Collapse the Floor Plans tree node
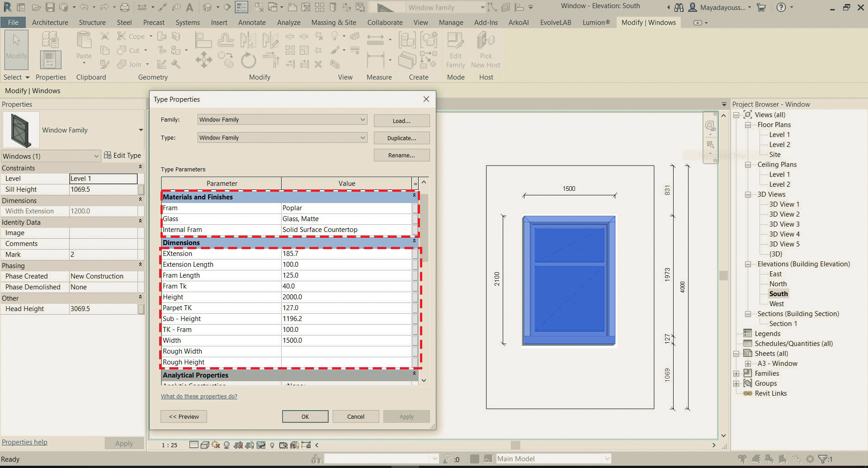 coord(748,125)
